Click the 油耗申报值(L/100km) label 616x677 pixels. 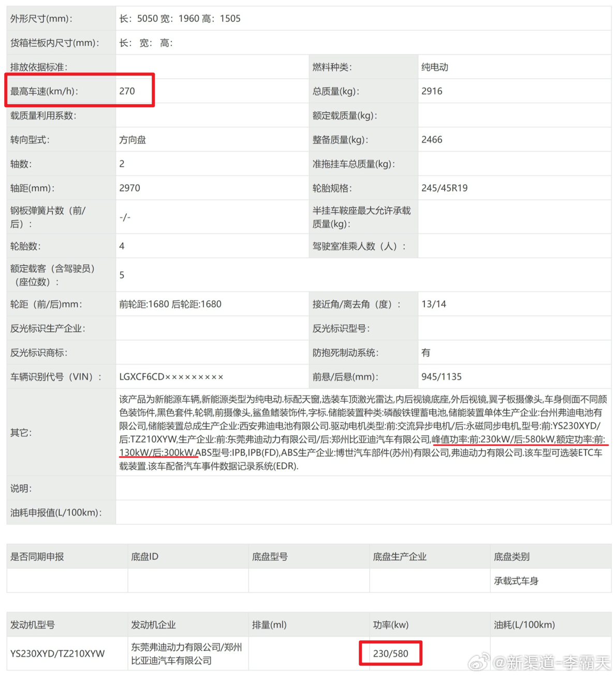click(56, 513)
